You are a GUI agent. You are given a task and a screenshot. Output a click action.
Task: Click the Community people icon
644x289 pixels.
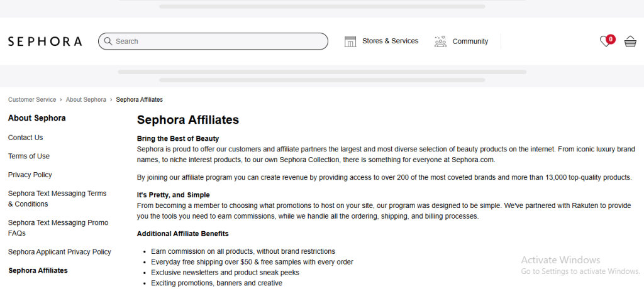pyautogui.click(x=440, y=41)
